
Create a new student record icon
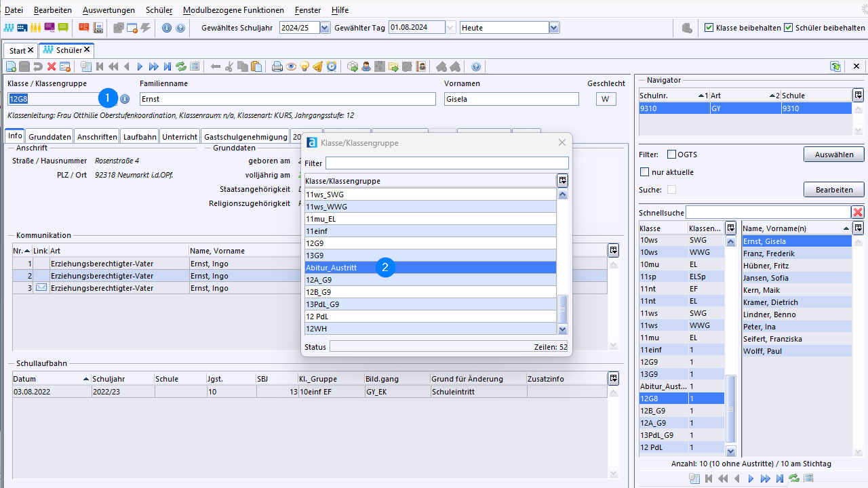[11, 66]
